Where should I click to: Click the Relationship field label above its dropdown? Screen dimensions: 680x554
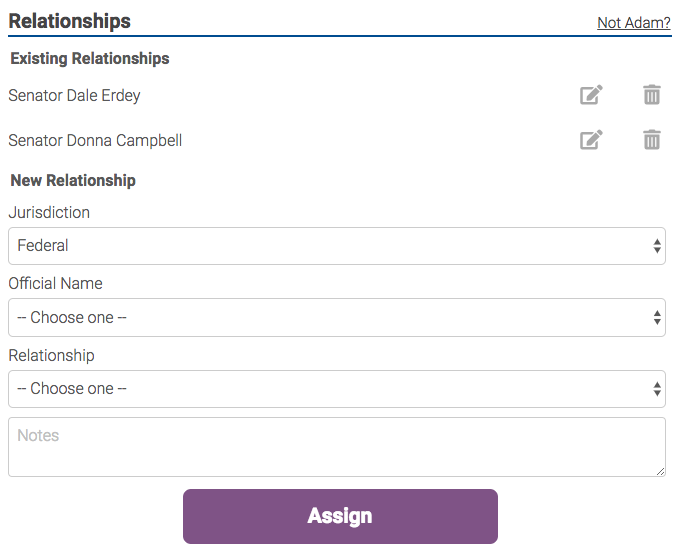click(51, 356)
